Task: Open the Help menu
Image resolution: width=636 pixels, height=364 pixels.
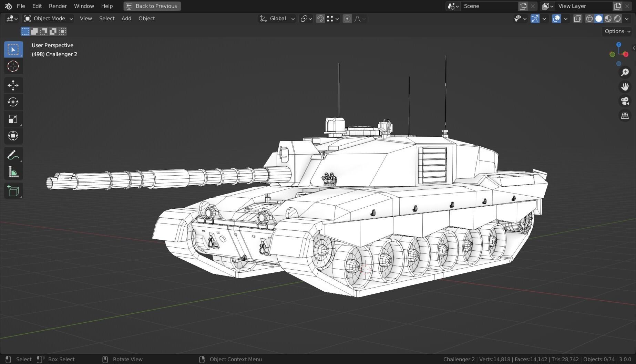Action: pyautogui.click(x=107, y=6)
